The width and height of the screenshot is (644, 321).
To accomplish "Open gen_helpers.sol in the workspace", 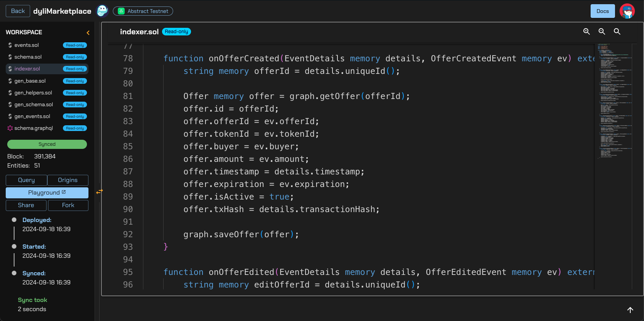I will tap(33, 93).
